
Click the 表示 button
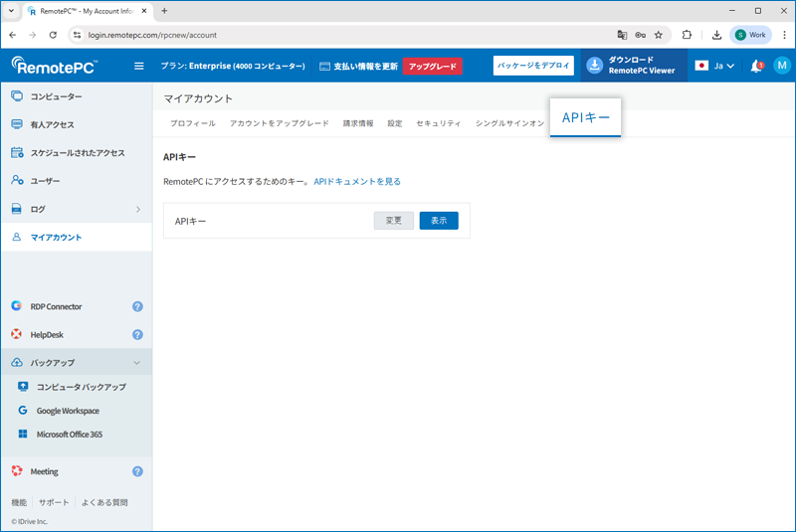tap(439, 221)
